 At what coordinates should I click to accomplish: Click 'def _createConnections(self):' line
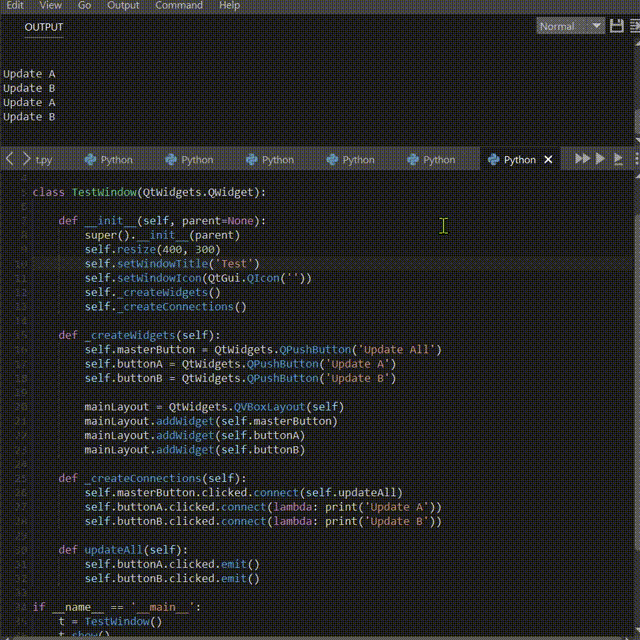[152, 478]
